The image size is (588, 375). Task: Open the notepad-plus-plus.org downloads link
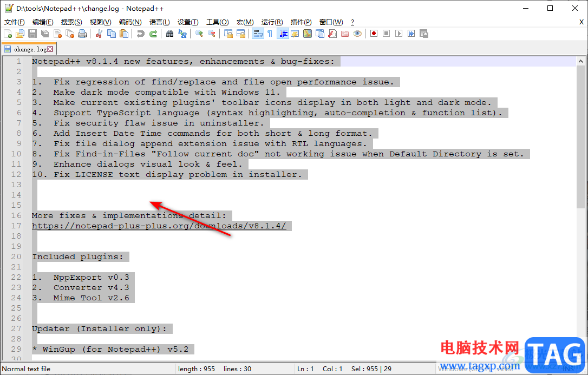point(159,226)
